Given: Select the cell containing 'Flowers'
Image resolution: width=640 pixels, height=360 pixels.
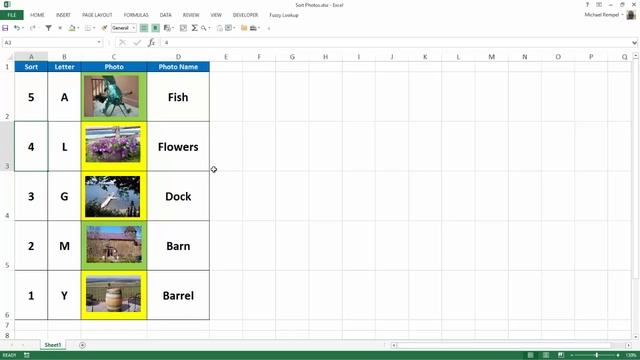Looking at the screenshot, I should click(178, 147).
